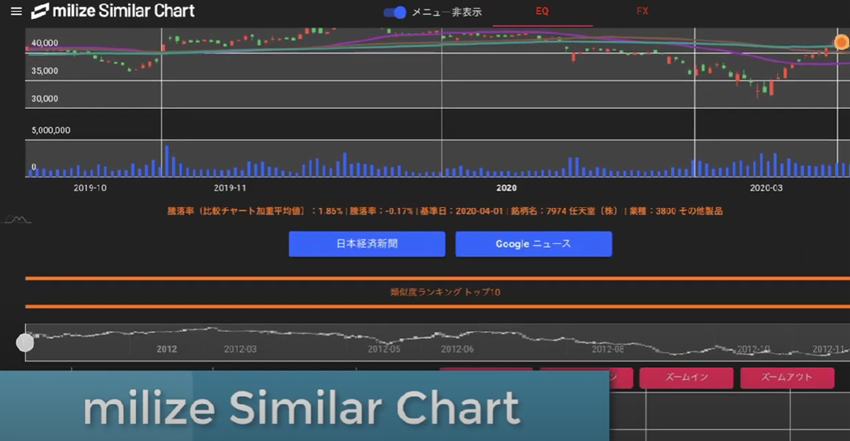Click the 2012-05 label in range navigator

[x=384, y=349]
